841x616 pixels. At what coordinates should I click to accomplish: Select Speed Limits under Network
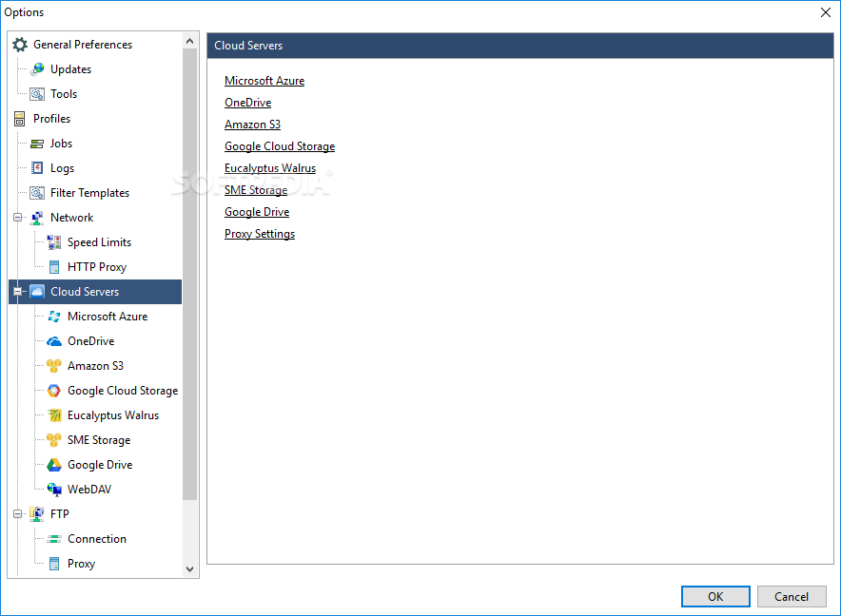99,242
